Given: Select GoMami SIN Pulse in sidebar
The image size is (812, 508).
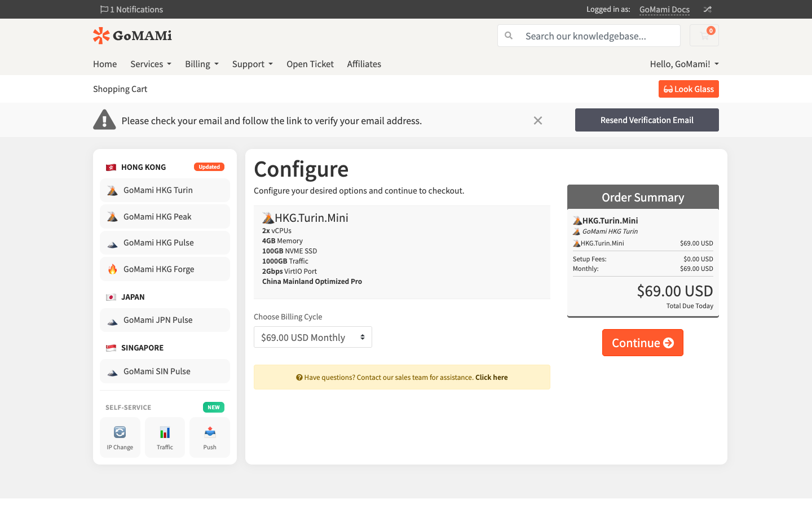Looking at the screenshot, I should coord(165,371).
